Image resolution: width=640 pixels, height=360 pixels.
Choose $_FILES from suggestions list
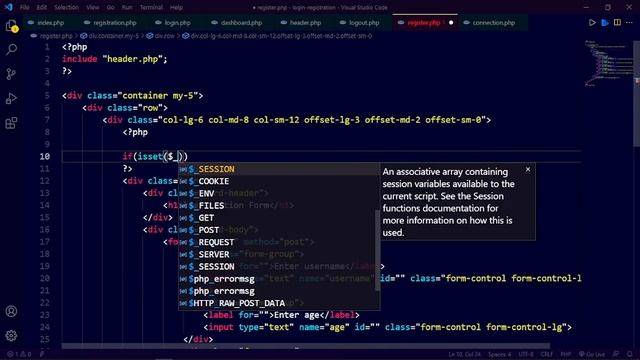[279, 206]
